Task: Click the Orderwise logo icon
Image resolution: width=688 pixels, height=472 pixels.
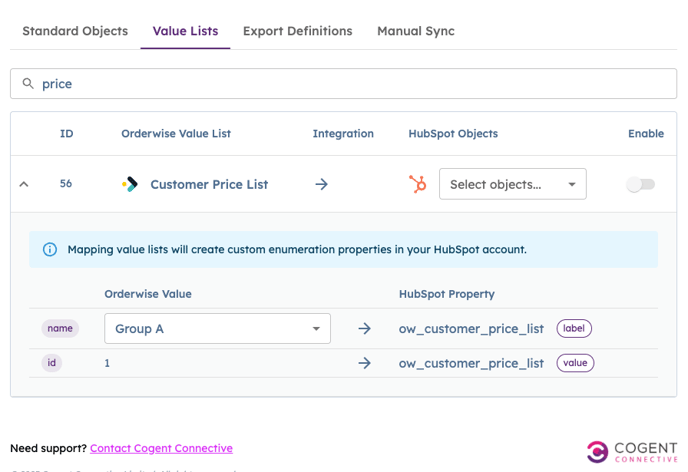Action: coord(130,184)
